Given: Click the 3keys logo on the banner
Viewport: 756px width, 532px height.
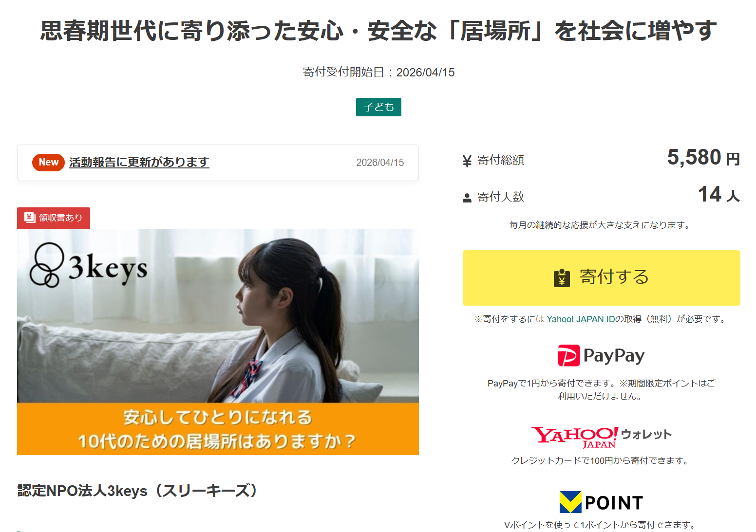Looking at the screenshot, I should click(x=88, y=265).
